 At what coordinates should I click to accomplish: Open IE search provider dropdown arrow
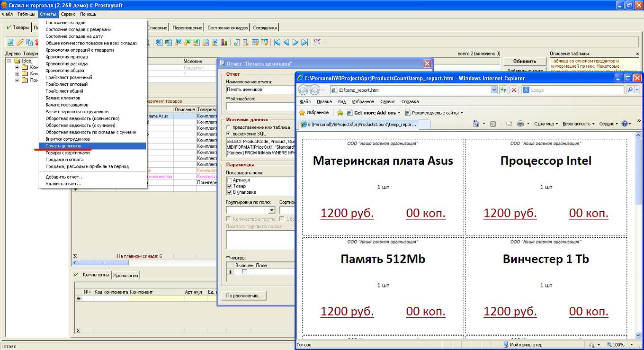(x=637, y=90)
